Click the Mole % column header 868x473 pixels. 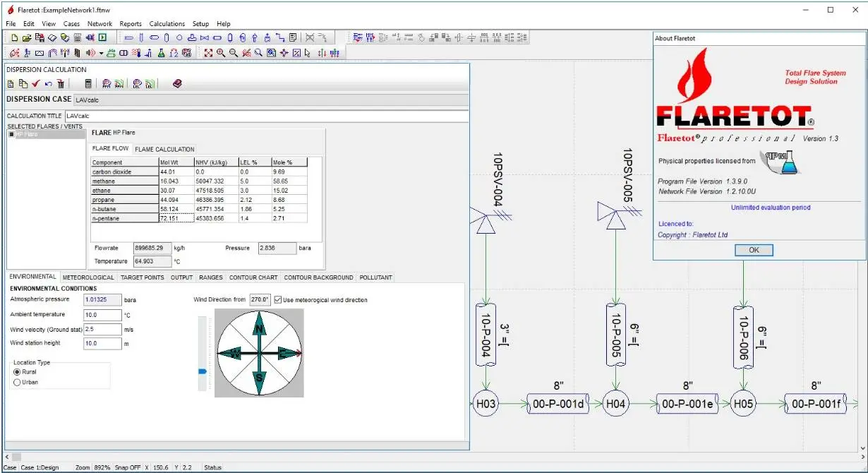coord(290,162)
